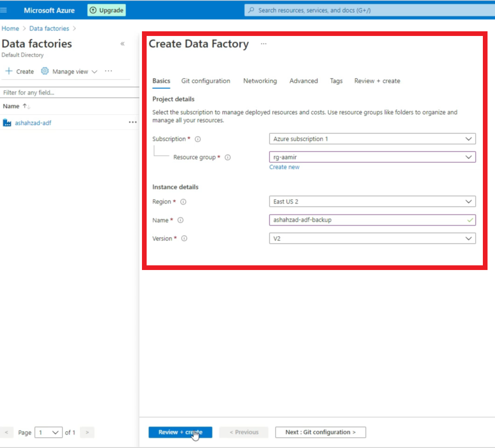The image size is (495, 448).
Task: Go to previous page of the list
Action: [7, 432]
